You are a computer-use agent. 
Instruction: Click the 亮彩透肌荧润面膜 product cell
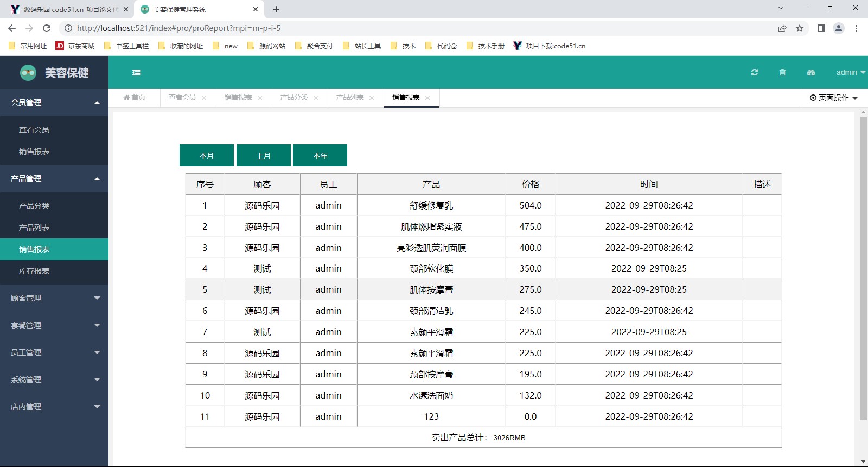[x=431, y=248]
